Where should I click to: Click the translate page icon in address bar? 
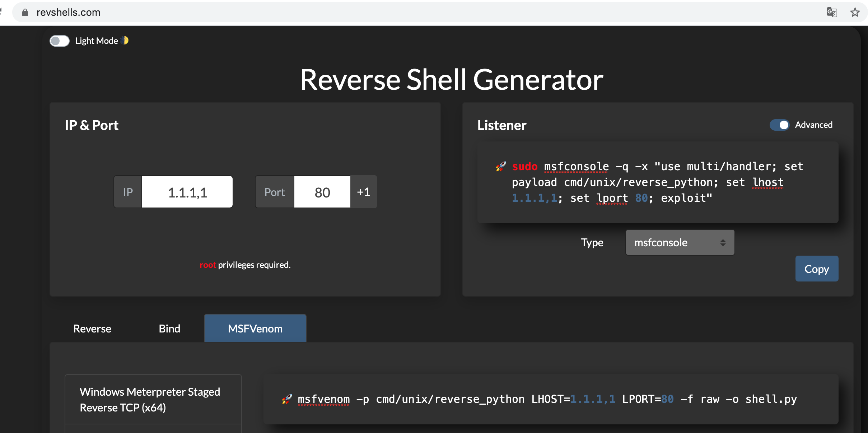tap(832, 13)
